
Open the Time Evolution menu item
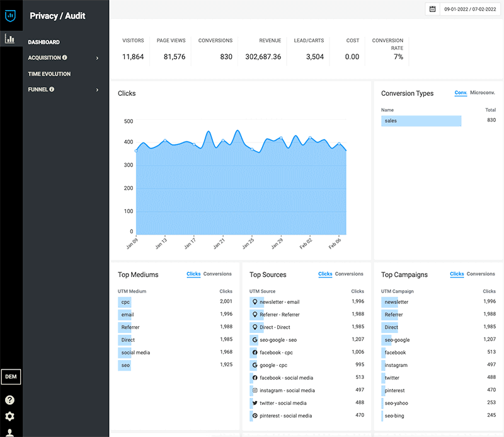coord(49,74)
